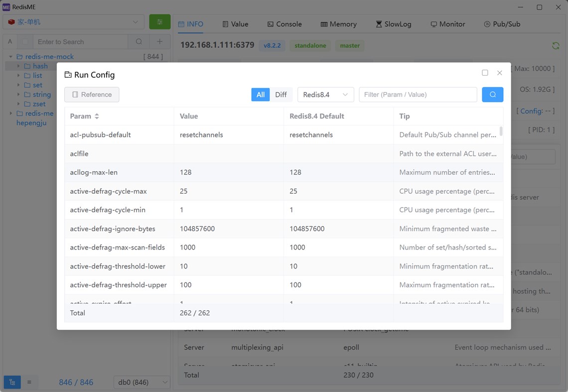Viewport: 568px width, 392px height.
Task: Click the active-defrag-ignore-bytes param cell
Action: click(119, 229)
